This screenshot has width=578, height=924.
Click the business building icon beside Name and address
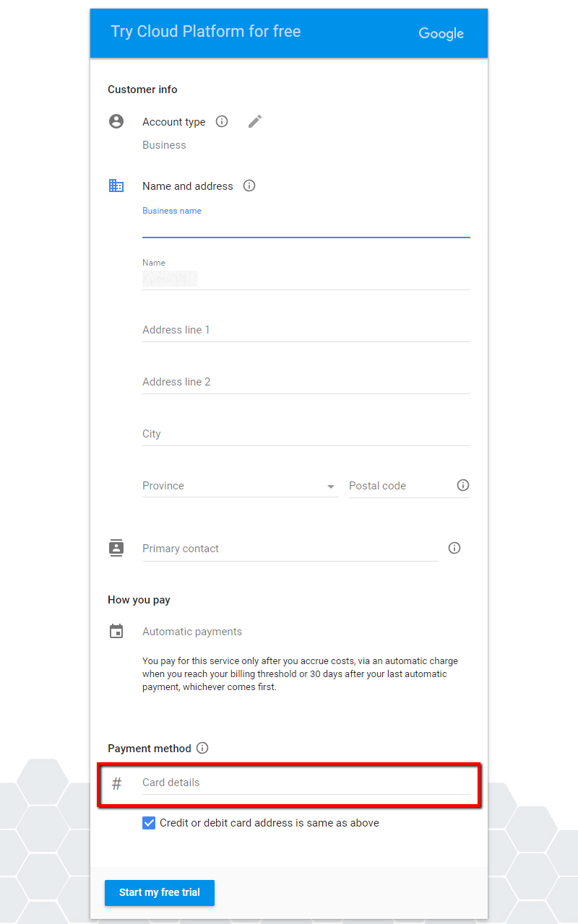(x=116, y=185)
